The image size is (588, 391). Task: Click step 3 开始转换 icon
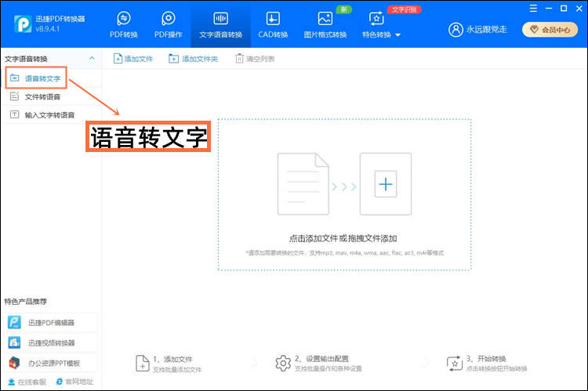click(455, 364)
